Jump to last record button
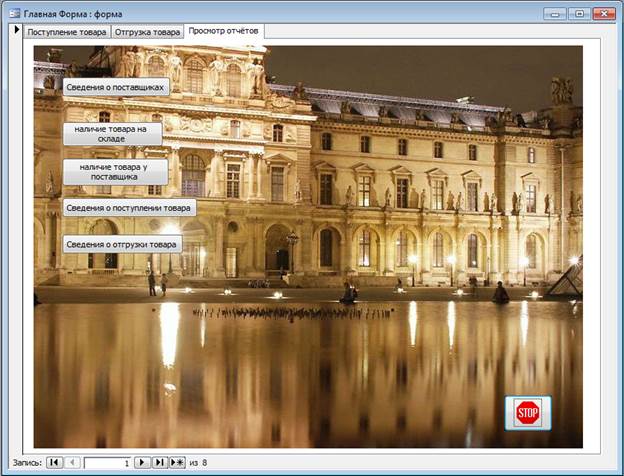 pos(160,462)
